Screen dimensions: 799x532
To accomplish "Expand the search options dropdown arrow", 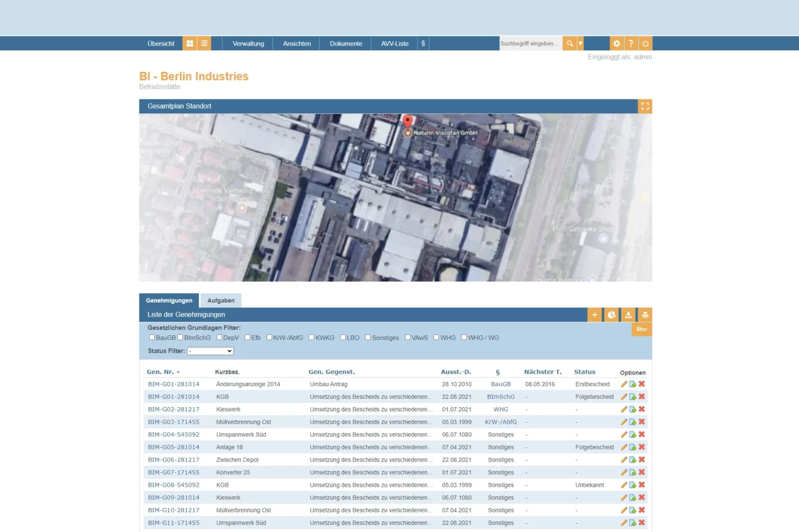I will coord(581,44).
